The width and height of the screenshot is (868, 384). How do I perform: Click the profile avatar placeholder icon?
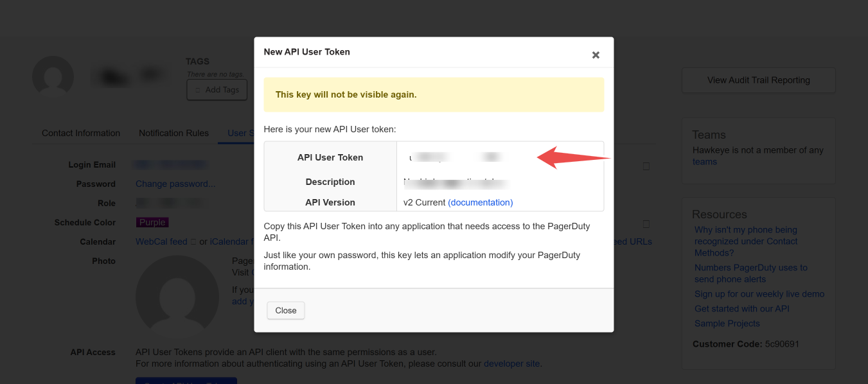pyautogui.click(x=53, y=76)
